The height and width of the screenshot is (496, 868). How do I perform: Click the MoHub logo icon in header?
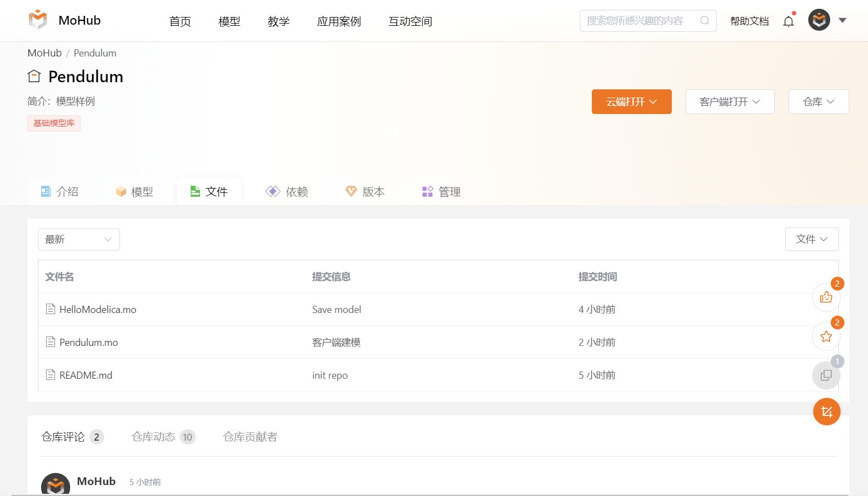click(38, 20)
